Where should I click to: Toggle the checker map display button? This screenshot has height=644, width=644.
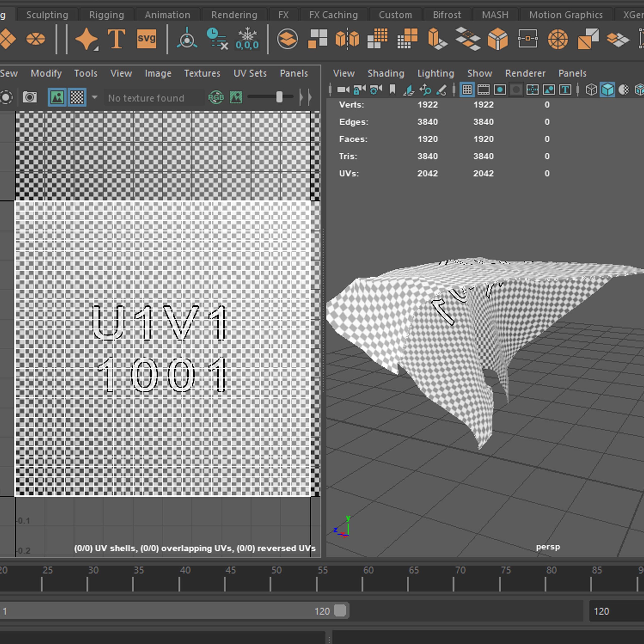coord(77,97)
